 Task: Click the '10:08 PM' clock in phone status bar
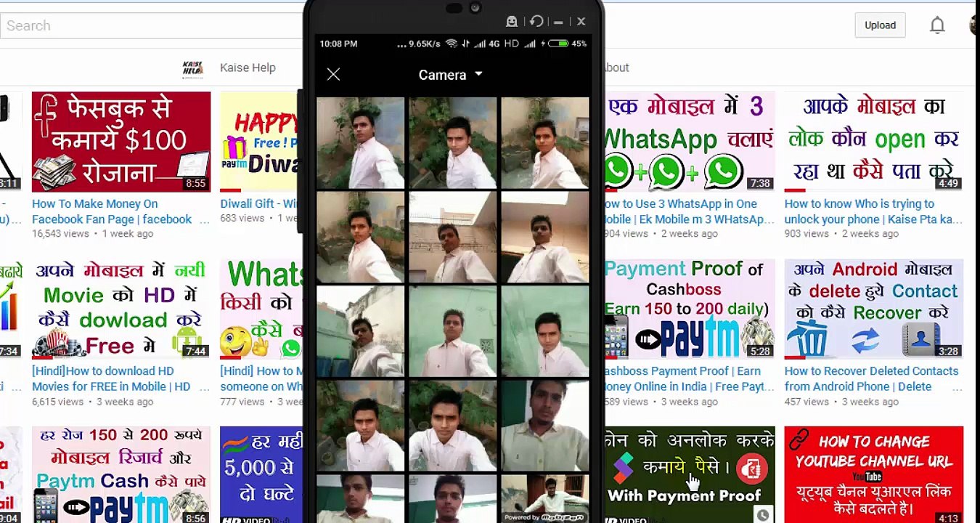(x=339, y=44)
